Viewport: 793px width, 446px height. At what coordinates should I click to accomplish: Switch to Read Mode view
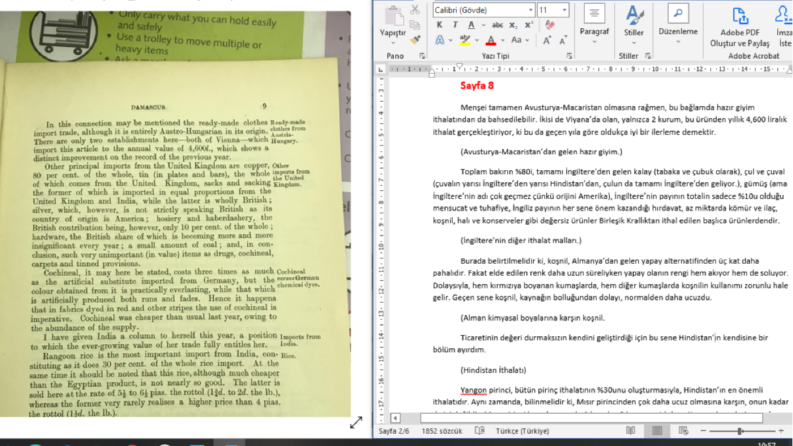pyautogui.click(x=631, y=431)
